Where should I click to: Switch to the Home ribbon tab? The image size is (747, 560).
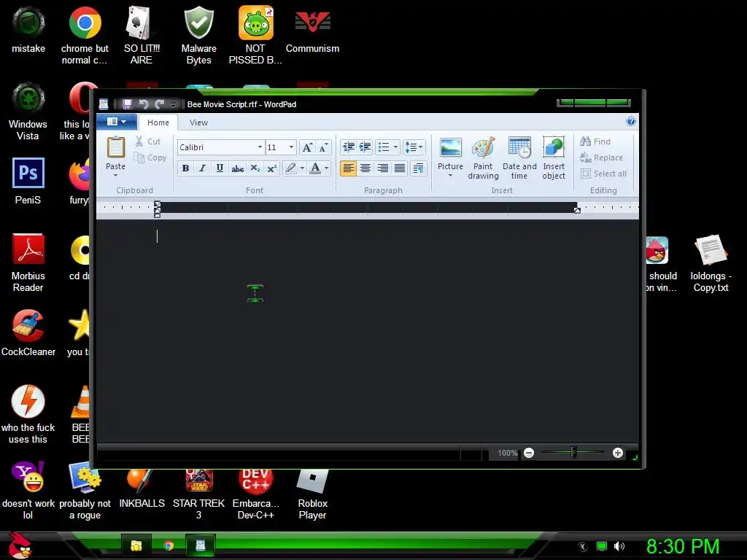pyautogui.click(x=158, y=122)
